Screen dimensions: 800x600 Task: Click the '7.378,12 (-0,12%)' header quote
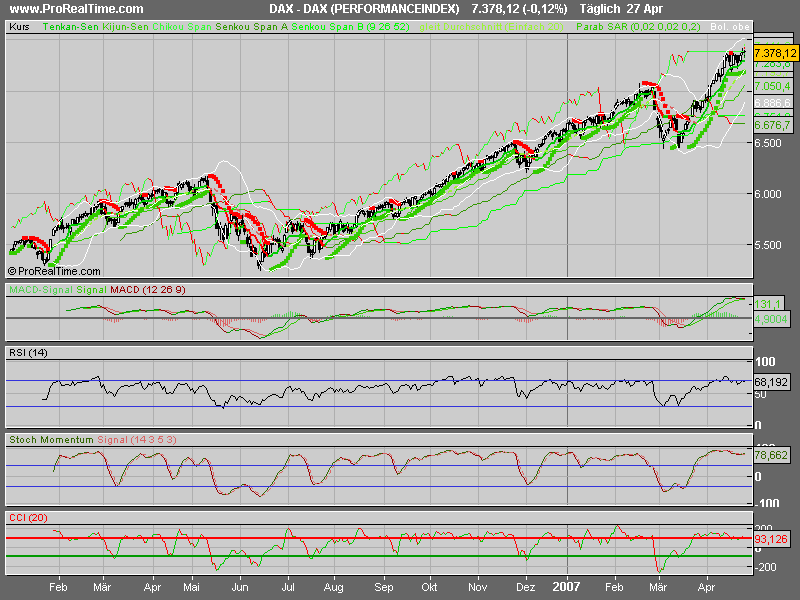[519, 9]
